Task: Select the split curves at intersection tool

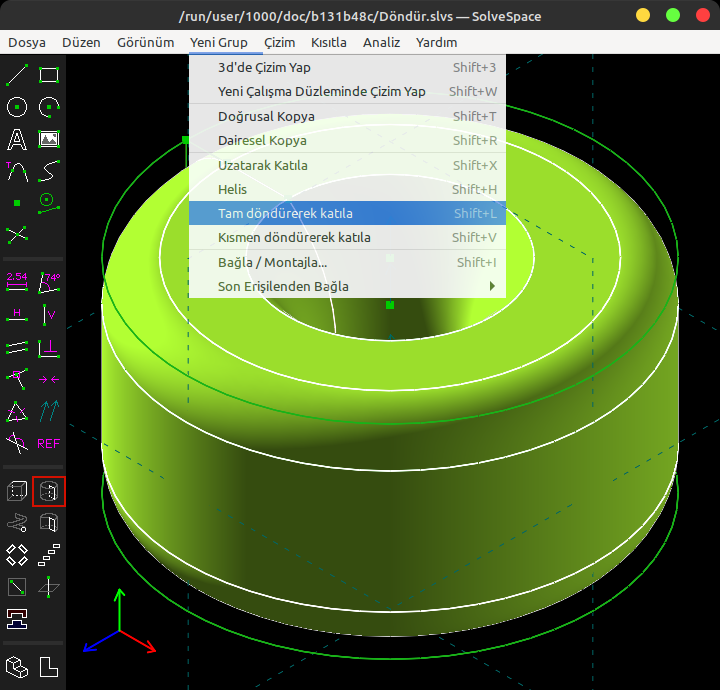Action: point(17,235)
